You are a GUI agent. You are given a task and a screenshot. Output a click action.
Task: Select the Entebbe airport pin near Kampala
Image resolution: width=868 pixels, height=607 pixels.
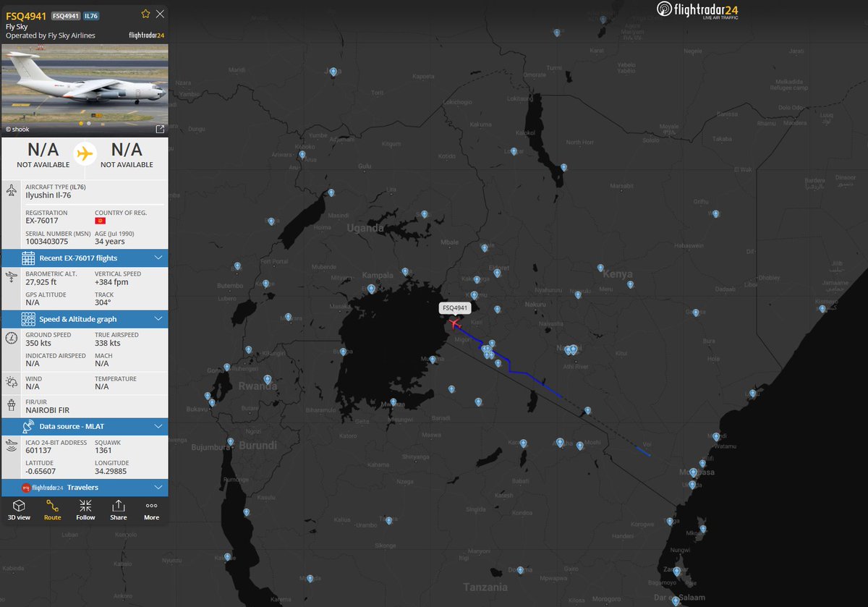pyautogui.click(x=371, y=289)
